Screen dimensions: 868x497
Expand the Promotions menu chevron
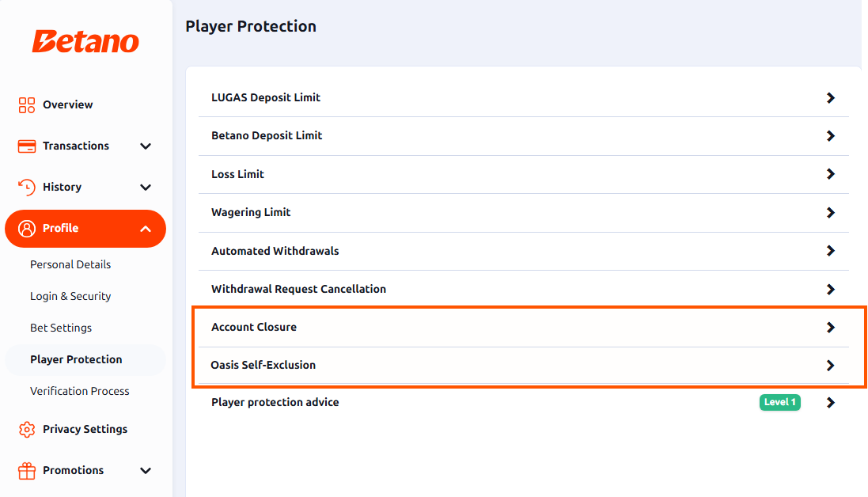(146, 470)
